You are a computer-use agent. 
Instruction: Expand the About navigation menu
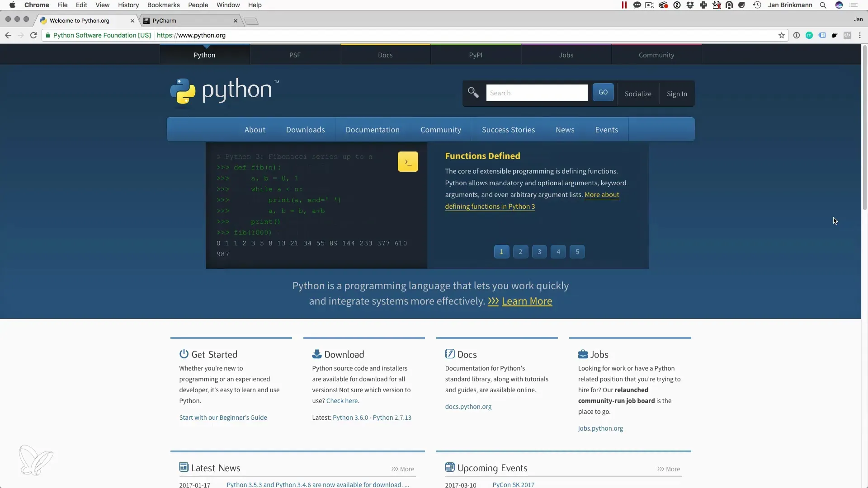coord(255,130)
